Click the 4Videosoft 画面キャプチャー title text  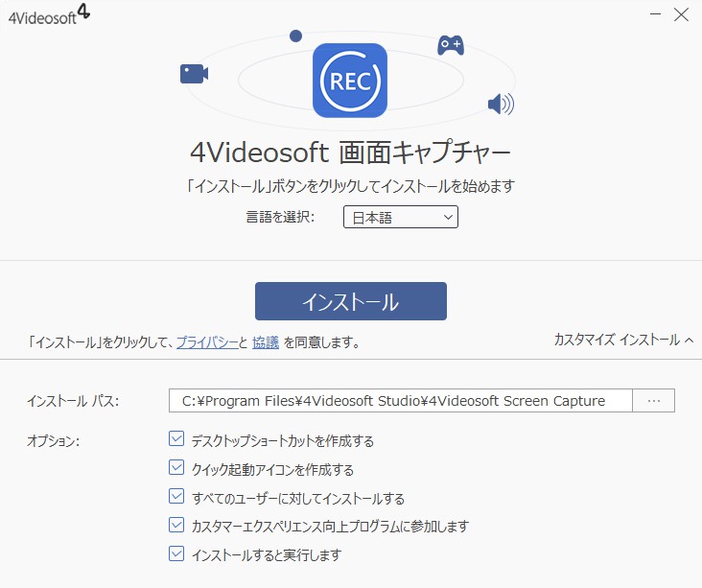(350, 153)
